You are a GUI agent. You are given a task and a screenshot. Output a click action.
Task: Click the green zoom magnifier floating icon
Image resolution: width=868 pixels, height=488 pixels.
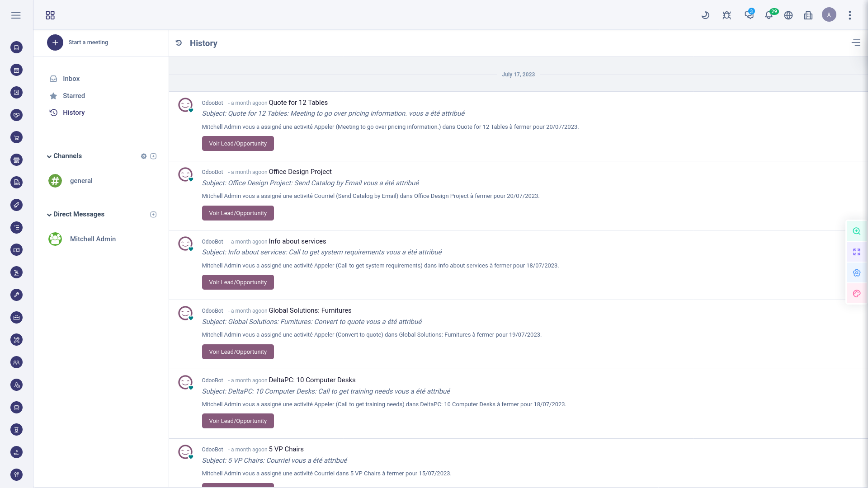pyautogui.click(x=857, y=231)
